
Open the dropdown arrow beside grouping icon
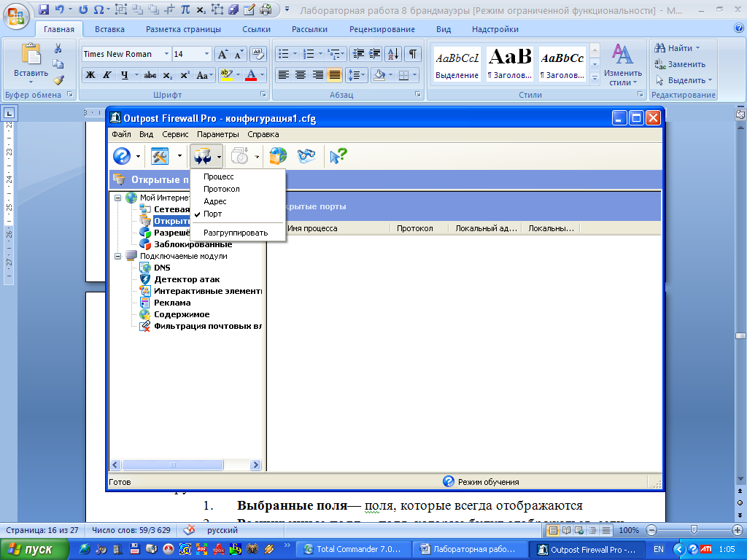click(219, 156)
